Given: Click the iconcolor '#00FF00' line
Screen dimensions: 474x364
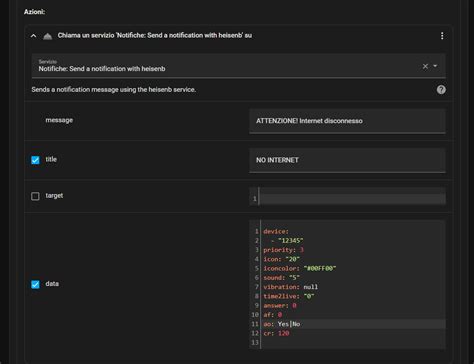Looking at the screenshot, I should pyautogui.click(x=300, y=268).
